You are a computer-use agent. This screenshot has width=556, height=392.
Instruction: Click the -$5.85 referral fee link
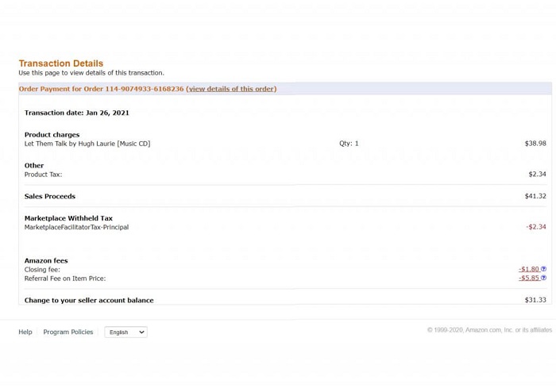529,278
